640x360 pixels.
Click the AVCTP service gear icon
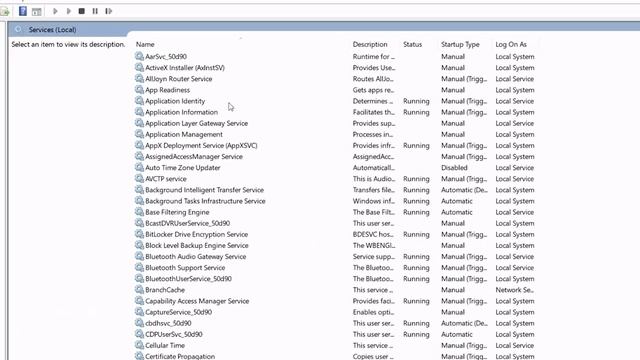click(x=139, y=178)
